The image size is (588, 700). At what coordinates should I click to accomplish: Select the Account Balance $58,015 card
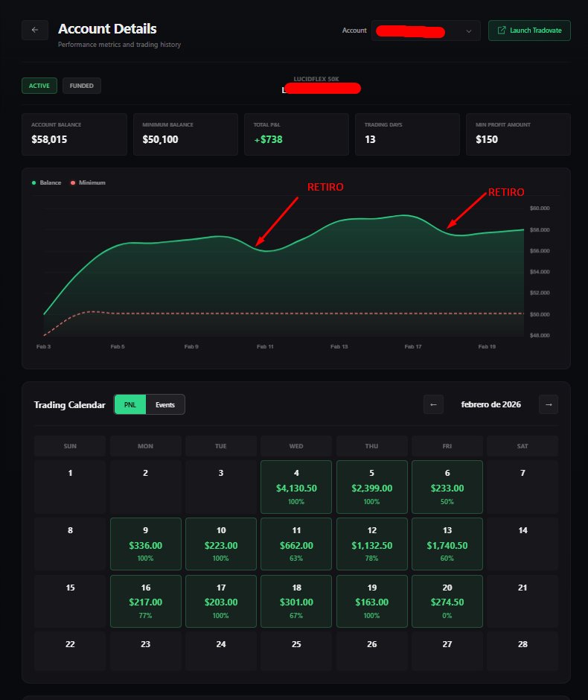click(x=74, y=134)
